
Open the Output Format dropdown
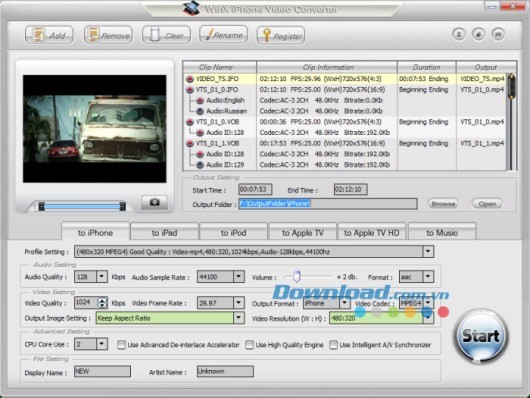click(x=345, y=303)
